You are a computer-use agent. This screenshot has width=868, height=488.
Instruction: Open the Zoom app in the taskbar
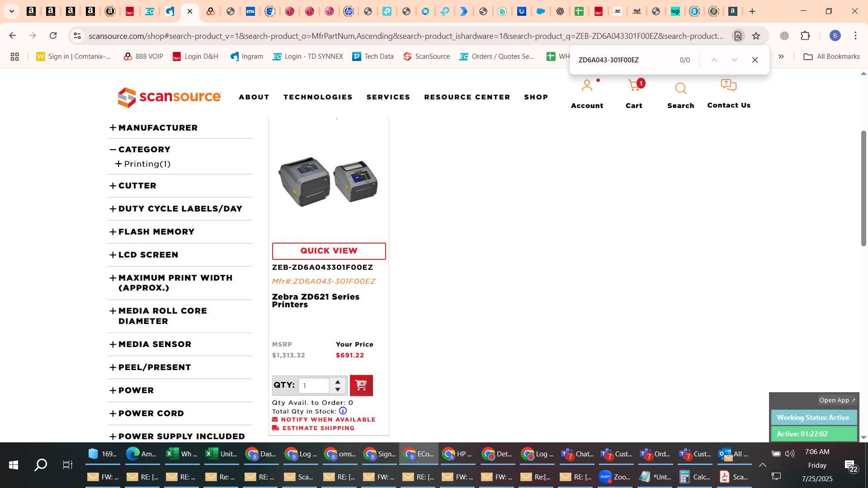(x=615, y=477)
